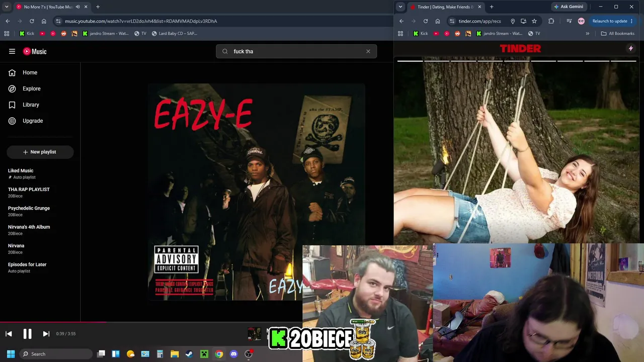Go to the YouTube Music logo home

click(x=35, y=51)
